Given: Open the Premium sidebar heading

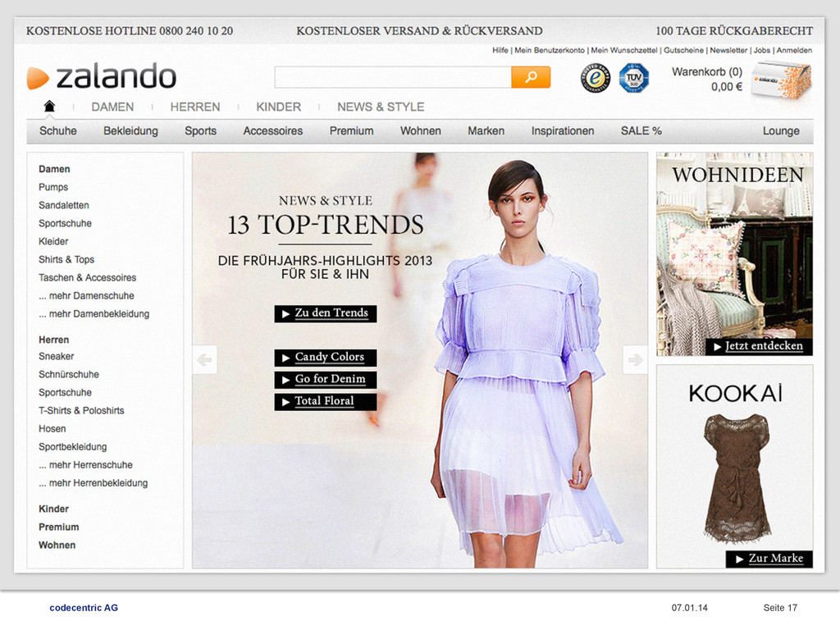Looking at the screenshot, I should coord(58,527).
